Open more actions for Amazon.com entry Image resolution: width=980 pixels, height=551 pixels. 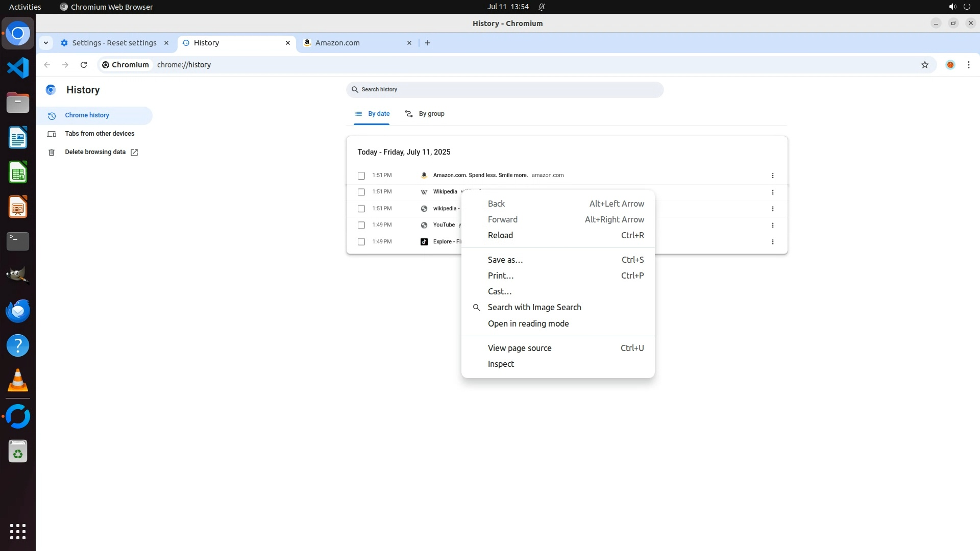pyautogui.click(x=772, y=176)
